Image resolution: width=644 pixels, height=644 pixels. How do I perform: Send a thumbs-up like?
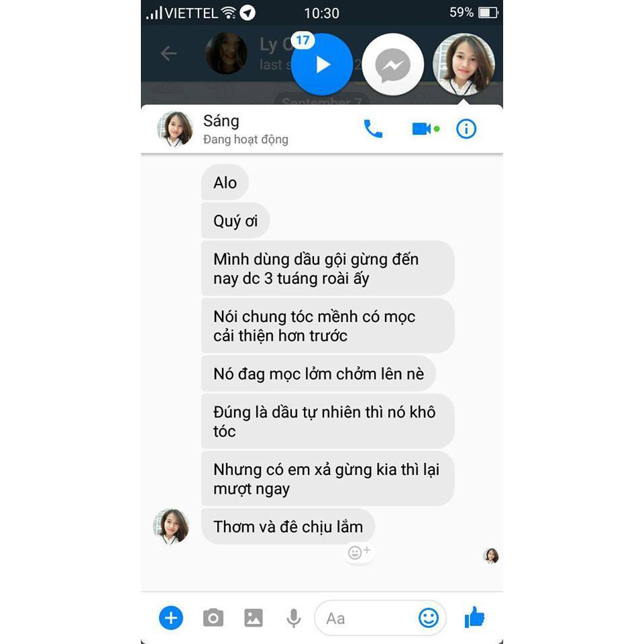pos(474,617)
